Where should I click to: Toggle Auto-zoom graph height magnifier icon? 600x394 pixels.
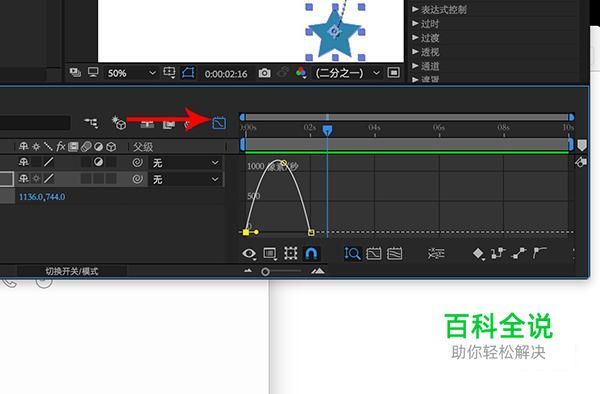(352, 253)
